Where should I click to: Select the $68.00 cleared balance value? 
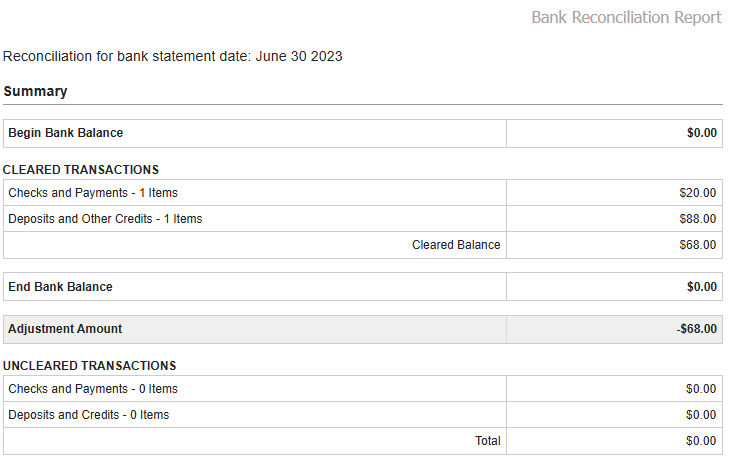[697, 245]
